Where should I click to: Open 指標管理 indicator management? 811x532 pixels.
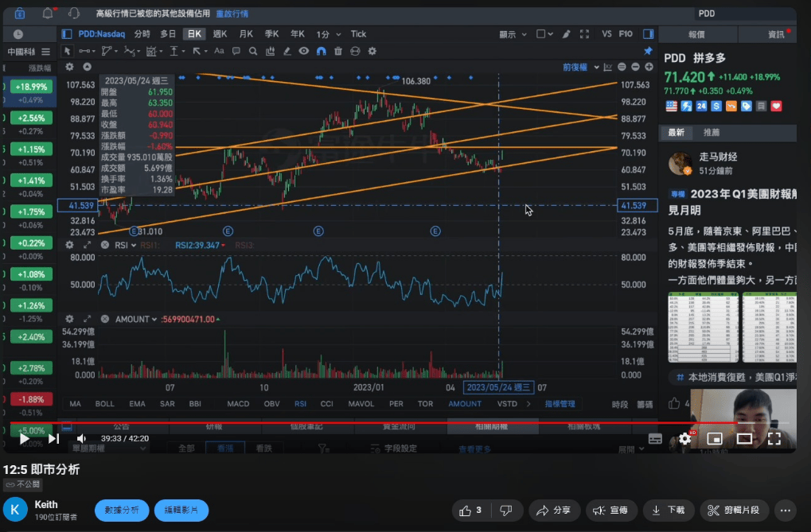pyautogui.click(x=560, y=404)
